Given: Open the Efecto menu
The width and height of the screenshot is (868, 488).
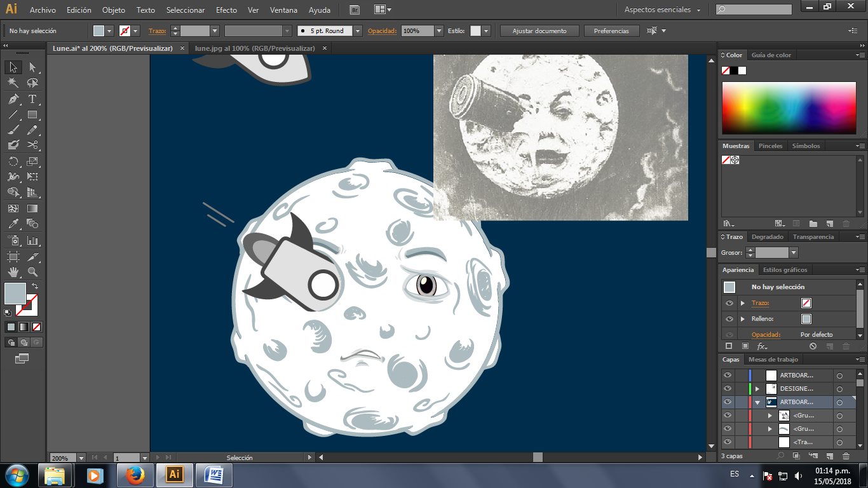Looking at the screenshot, I should tap(226, 10).
